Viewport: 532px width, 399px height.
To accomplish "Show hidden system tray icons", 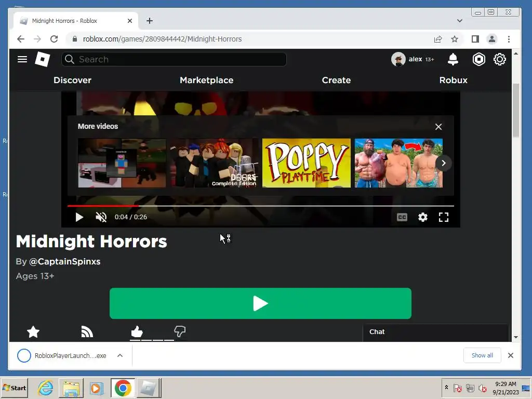I will click(x=446, y=388).
